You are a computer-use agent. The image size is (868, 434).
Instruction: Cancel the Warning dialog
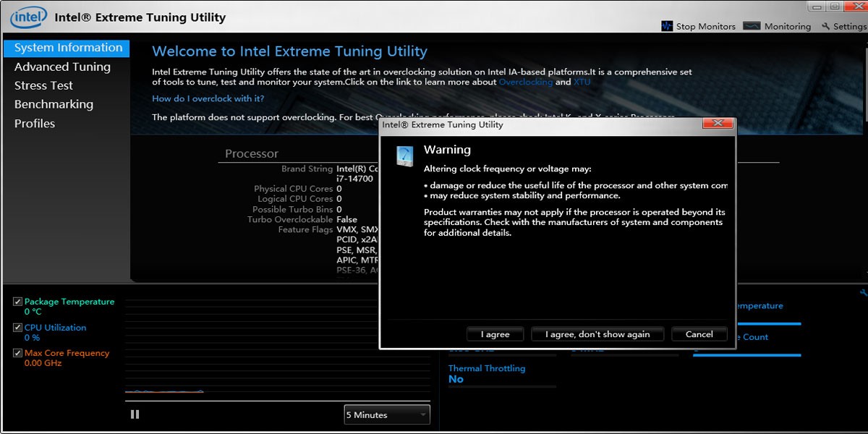coord(699,334)
